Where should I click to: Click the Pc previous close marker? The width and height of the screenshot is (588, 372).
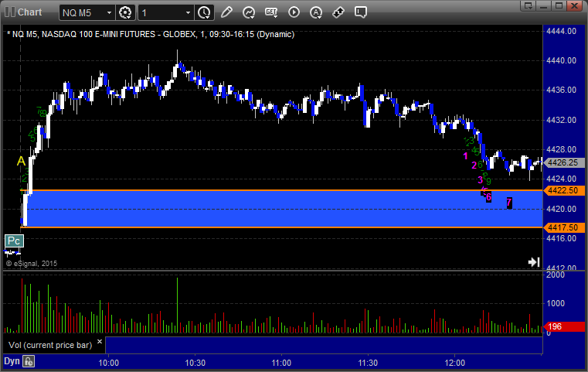(x=14, y=241)
